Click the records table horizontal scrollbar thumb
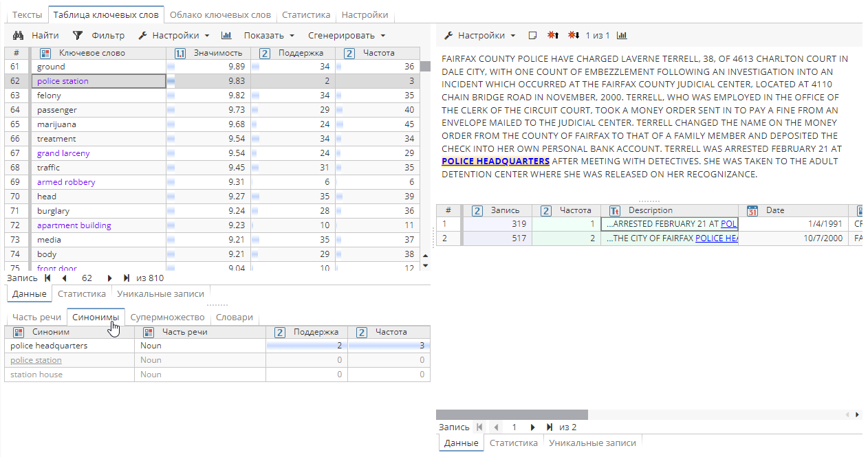The height and width of the screenshot is (457, 868). [512, 414]
